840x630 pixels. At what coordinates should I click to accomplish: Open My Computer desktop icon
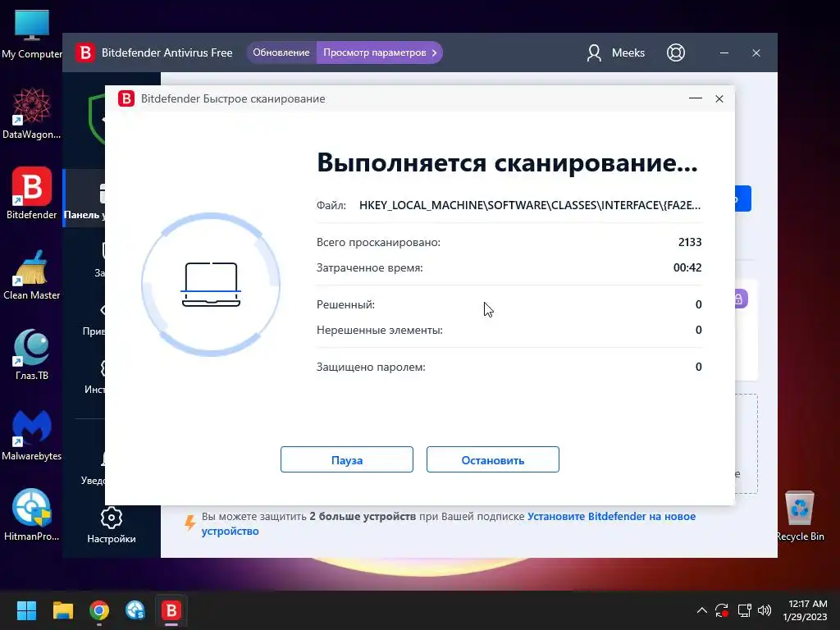coord(32,34)
